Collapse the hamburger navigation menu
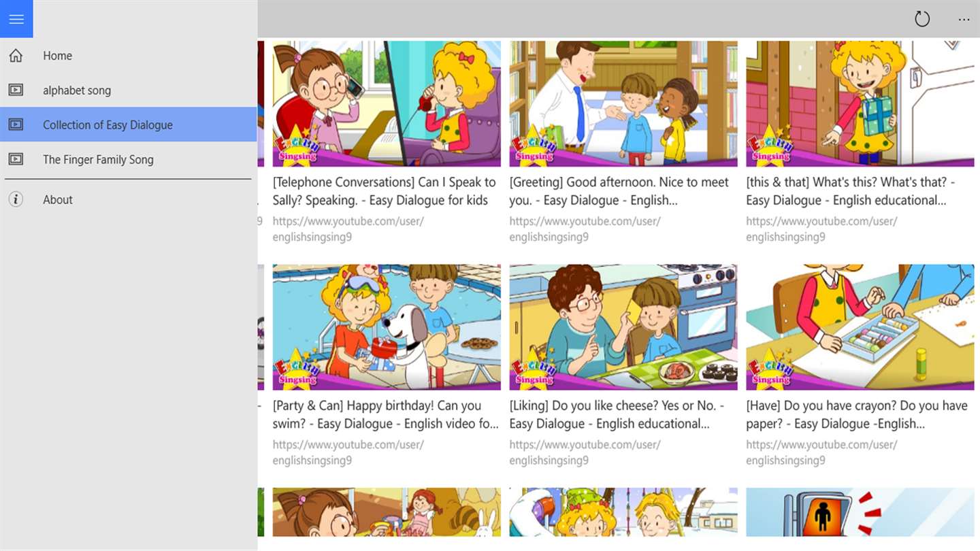 16,19
